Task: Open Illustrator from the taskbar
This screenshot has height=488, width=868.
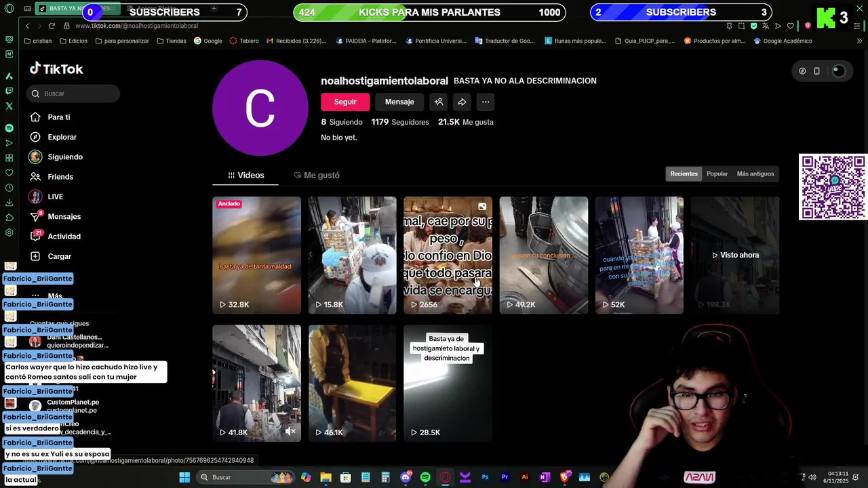Action: pos(525,477)
